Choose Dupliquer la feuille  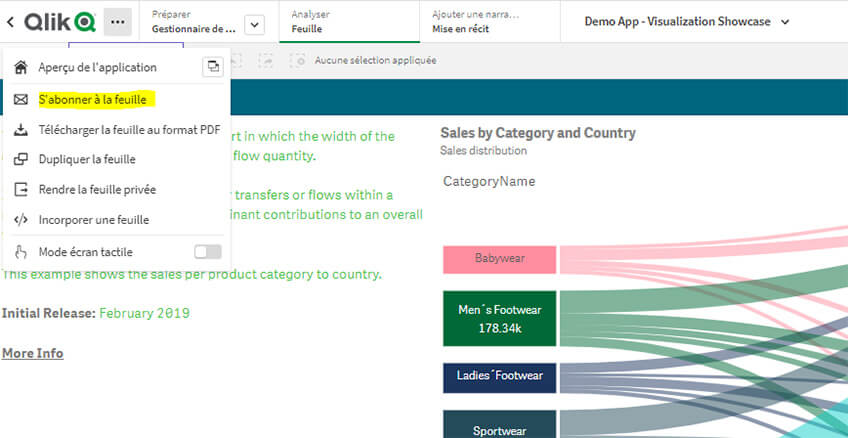pyautogui.click(x=87, y=160)
